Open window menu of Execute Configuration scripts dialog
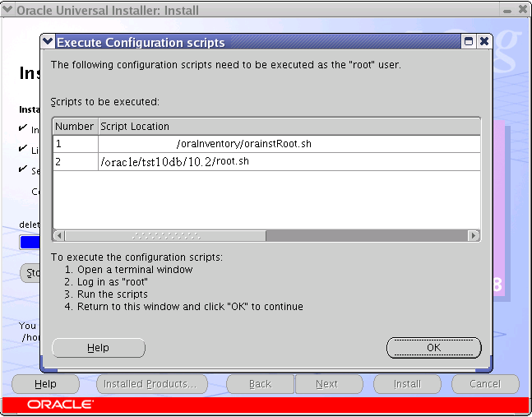 coord(48,41)
